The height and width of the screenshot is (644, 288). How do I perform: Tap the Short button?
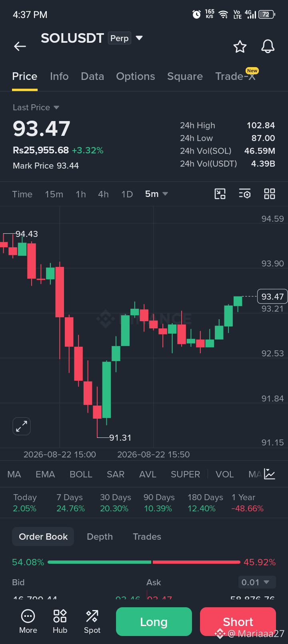click(238, 622)
